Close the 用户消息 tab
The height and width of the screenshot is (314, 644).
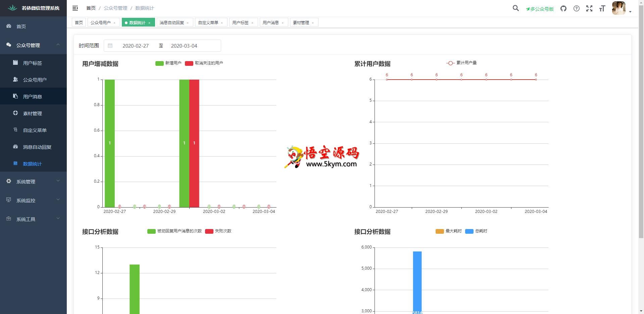click(x=283, y=23)
